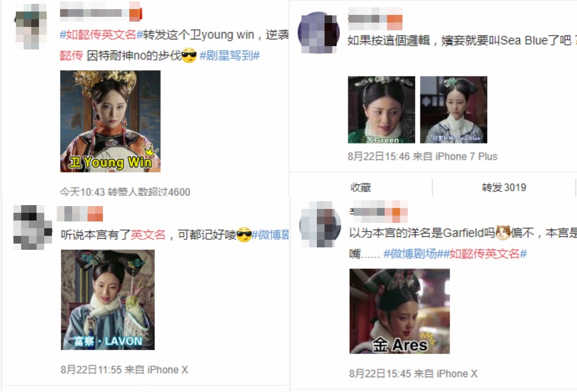Click the red 懿传 keyword link

point(71,56)
